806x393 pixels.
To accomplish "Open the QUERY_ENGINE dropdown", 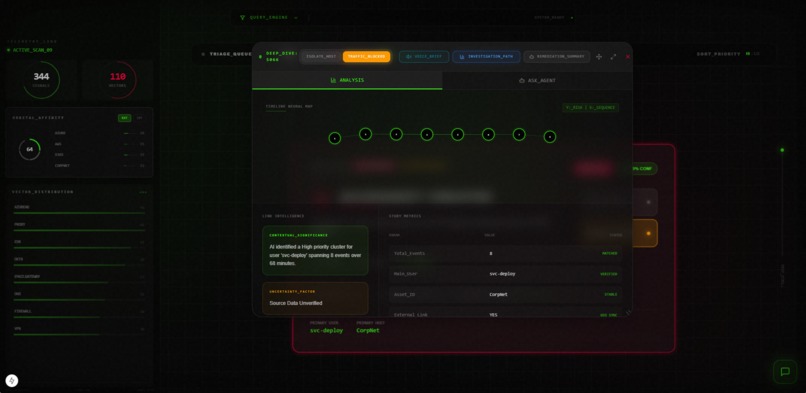I will click(269, 17).
